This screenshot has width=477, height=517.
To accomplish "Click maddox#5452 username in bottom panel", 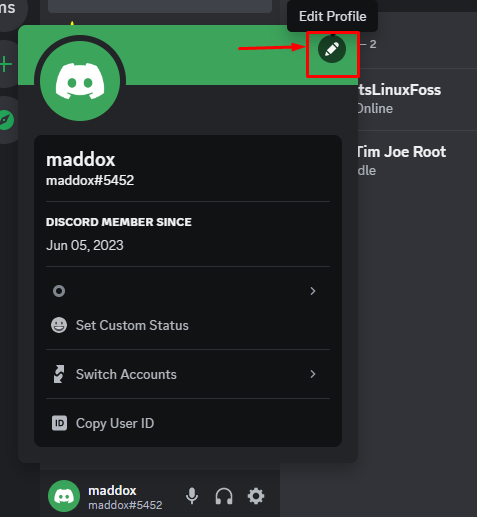I will [x=125, y=505].
